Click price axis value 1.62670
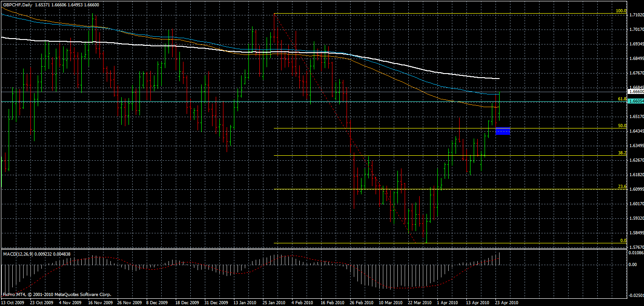644x306 pixels. 636,160
